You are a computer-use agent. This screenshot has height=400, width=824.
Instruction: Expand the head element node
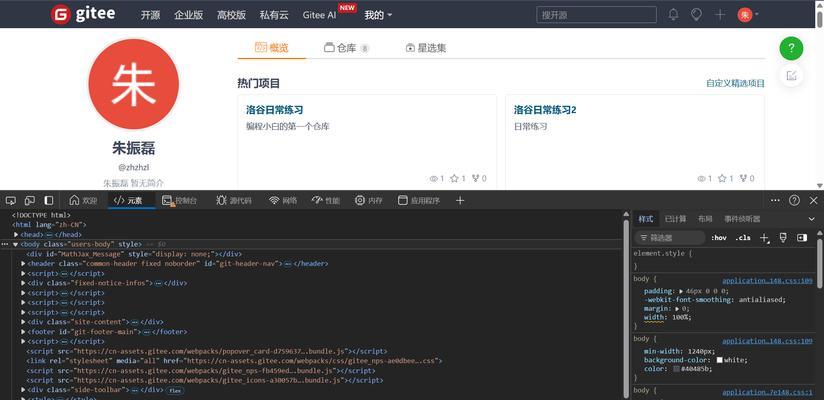click(x=16, y=235)
